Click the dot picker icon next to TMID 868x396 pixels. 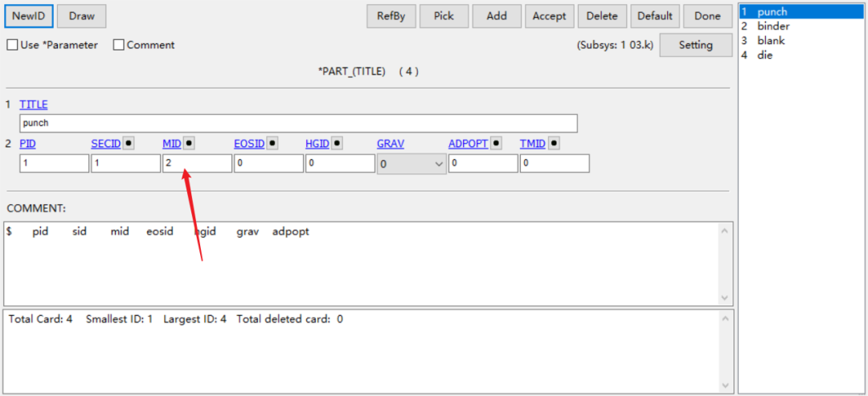pos(554,143)
